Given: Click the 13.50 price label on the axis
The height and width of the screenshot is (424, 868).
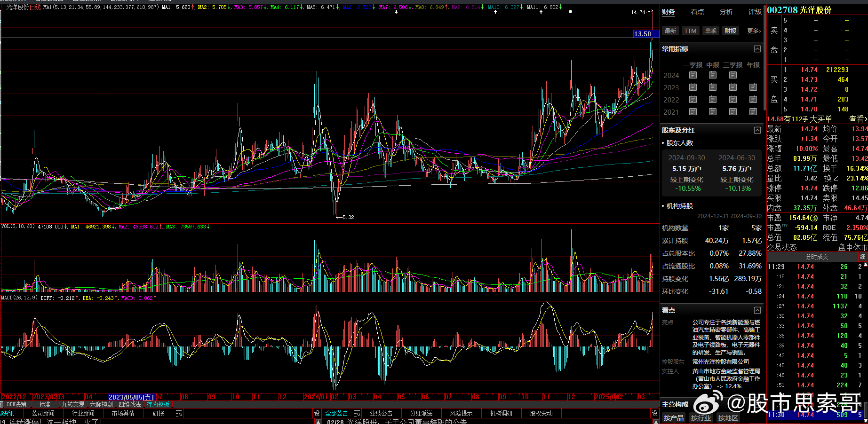Looking at the screenshot, I should (x=646, y=34).
